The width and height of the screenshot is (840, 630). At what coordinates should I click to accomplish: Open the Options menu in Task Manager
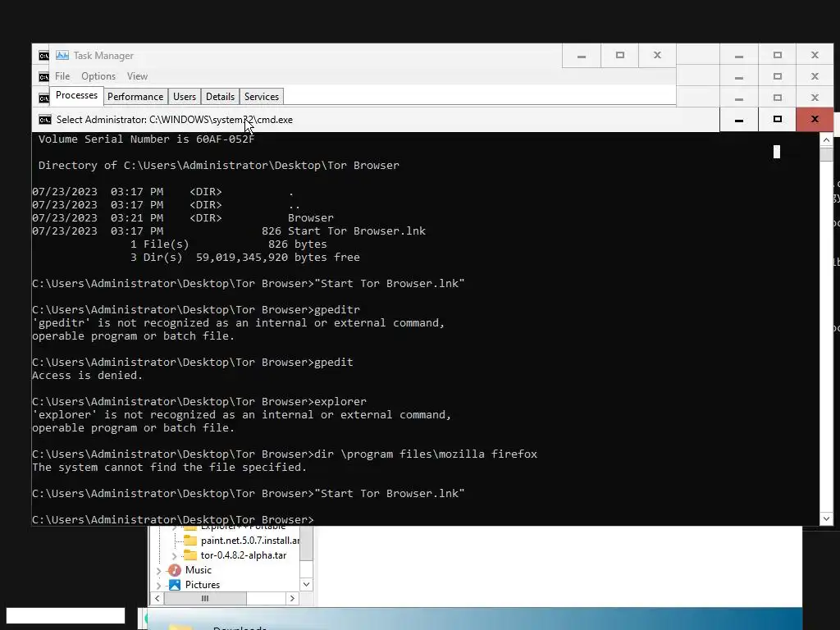pos(98,76)
